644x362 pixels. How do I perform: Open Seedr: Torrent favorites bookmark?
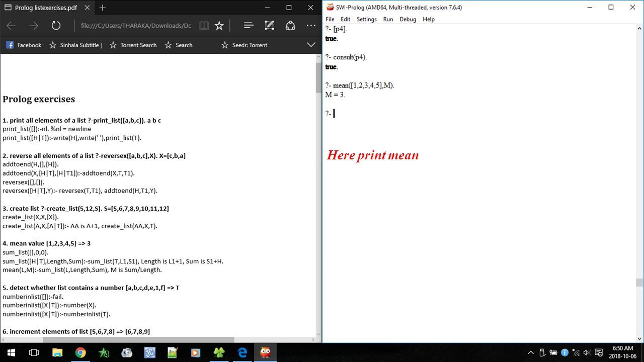(x=245, y=45)
